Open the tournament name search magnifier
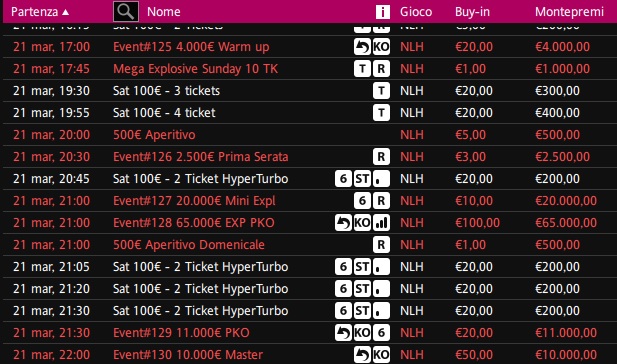The image size is (617, 364). [x=126, y=11]
